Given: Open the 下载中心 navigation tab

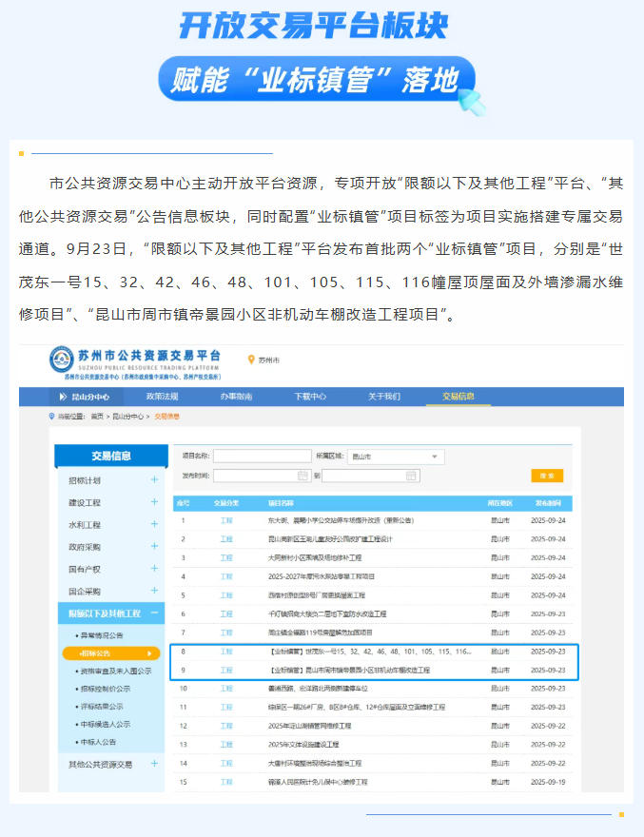Looking at the screenshot, I should [309, 397].
